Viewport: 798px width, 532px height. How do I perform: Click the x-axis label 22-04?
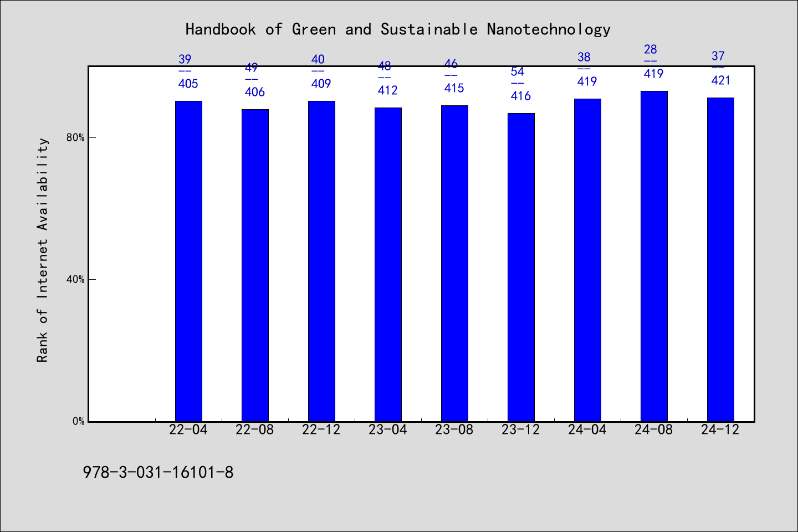click(188, 430)
